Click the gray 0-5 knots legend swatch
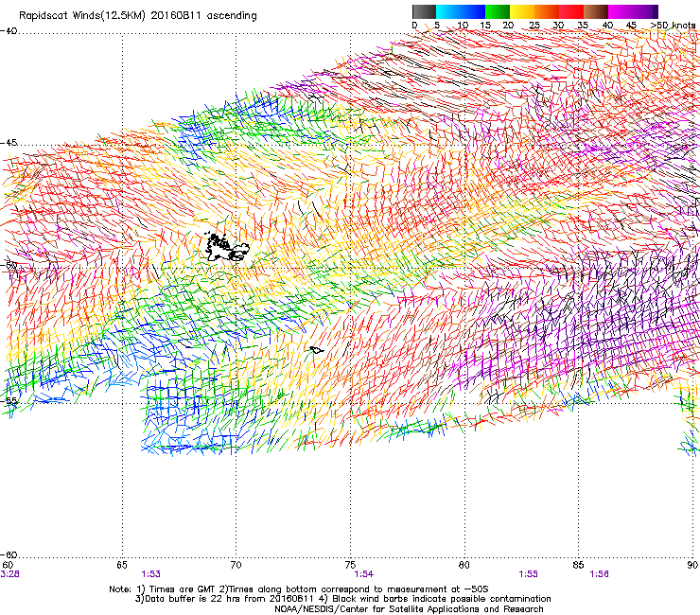The width and height of the screenshot is (700, 615). click(x=424, y=11)
